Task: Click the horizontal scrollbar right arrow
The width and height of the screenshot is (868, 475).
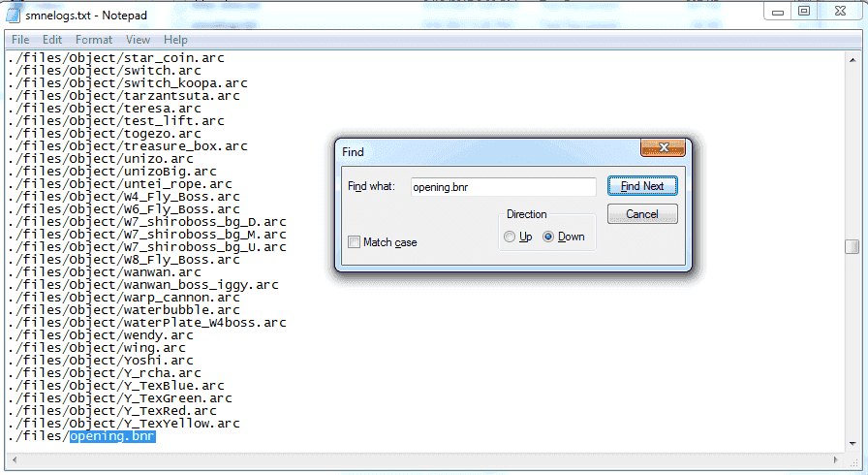Action: (x=836, y=459)
